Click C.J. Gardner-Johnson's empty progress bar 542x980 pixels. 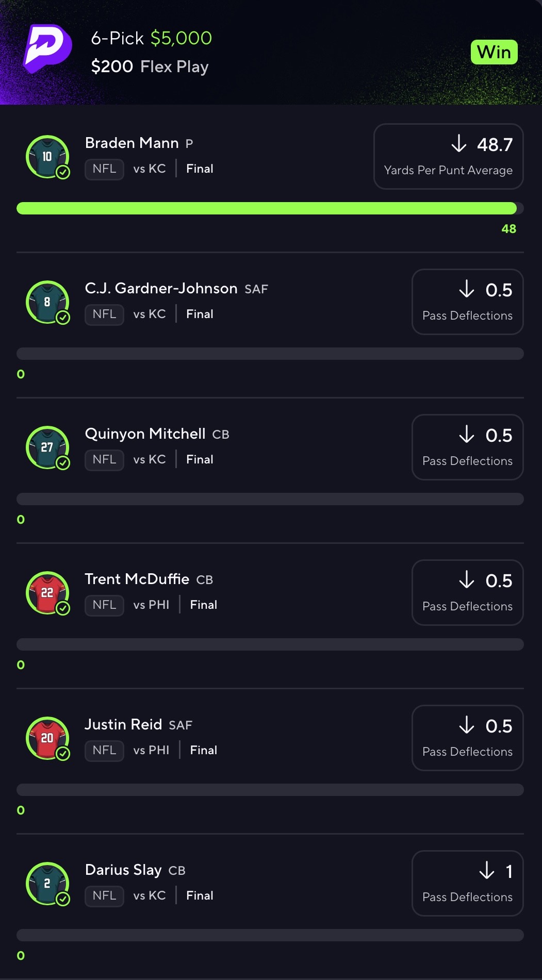click(270, 354)
